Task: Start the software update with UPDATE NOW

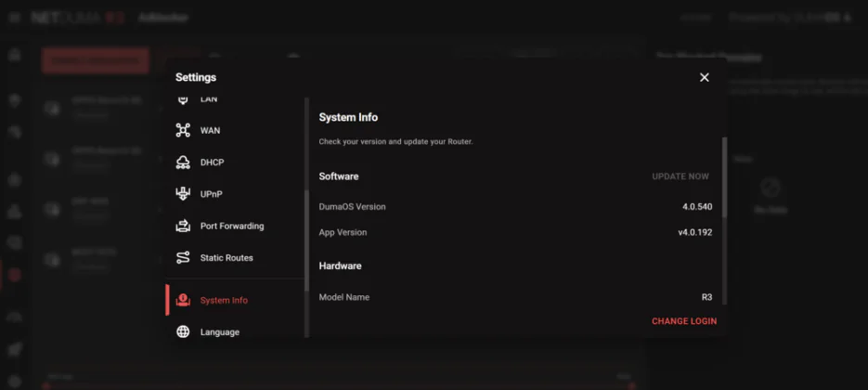Action: [x=680, y=176]
